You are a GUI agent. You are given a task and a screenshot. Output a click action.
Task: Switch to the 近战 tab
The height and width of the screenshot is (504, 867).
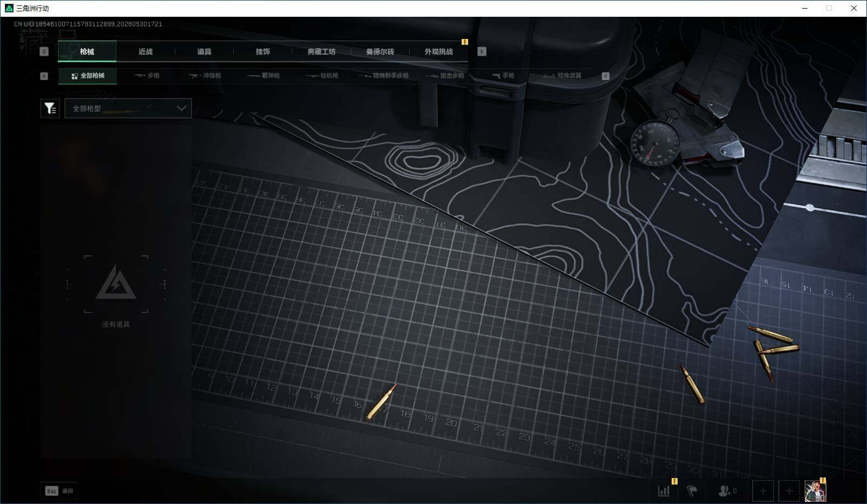tap(146, 51)
